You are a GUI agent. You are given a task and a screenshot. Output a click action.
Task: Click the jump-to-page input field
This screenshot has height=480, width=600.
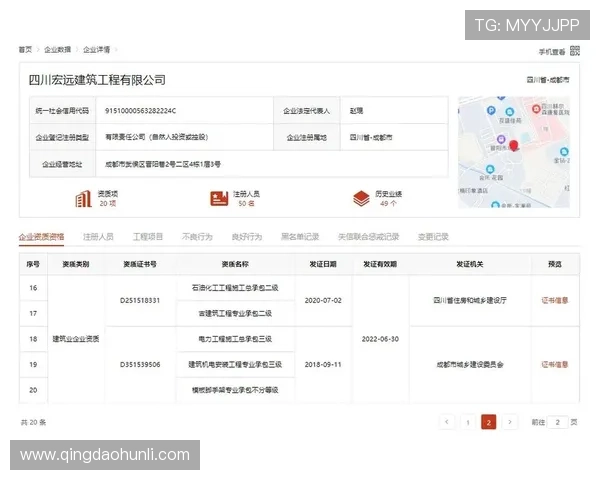pyautogui.click(x=558, y=422)
